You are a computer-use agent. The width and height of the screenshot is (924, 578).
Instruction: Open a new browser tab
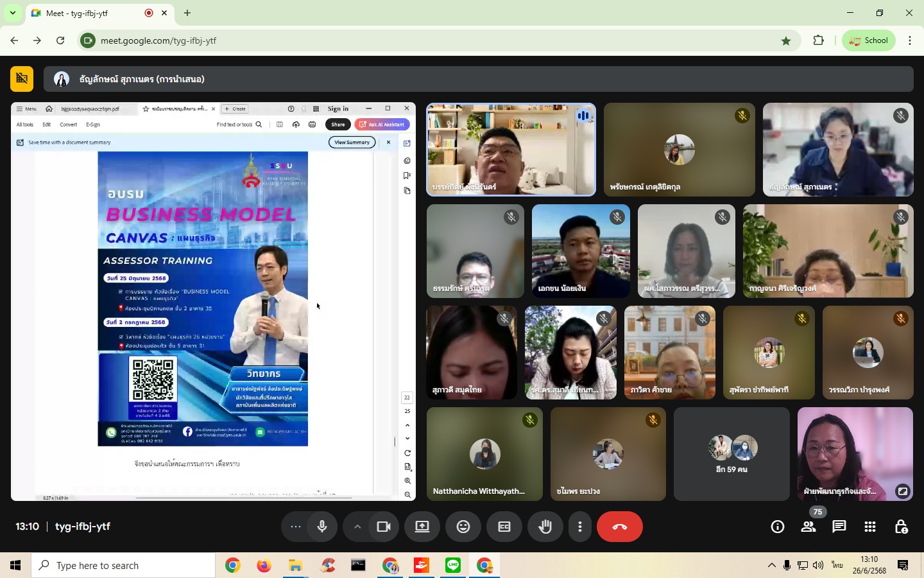point(187,13)
